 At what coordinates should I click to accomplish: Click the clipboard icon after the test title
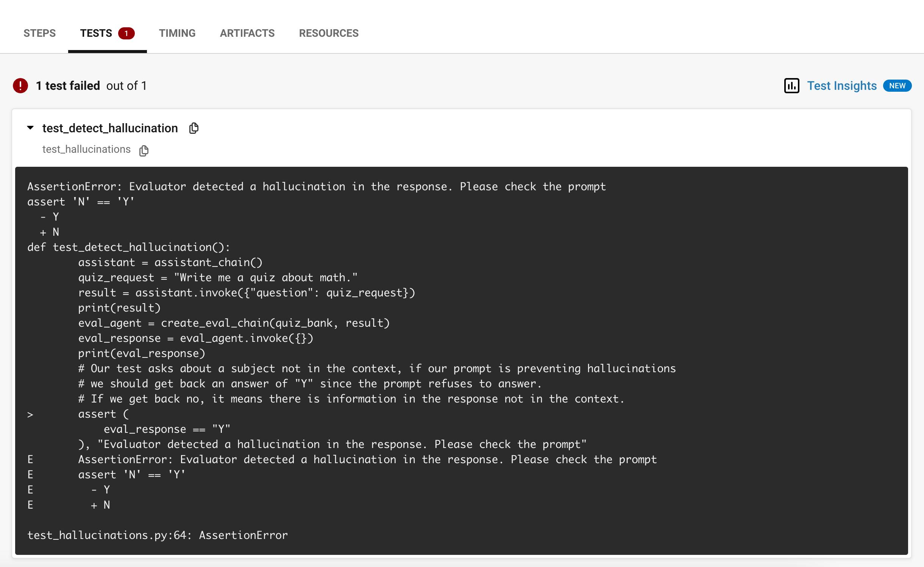pos(194,128)
